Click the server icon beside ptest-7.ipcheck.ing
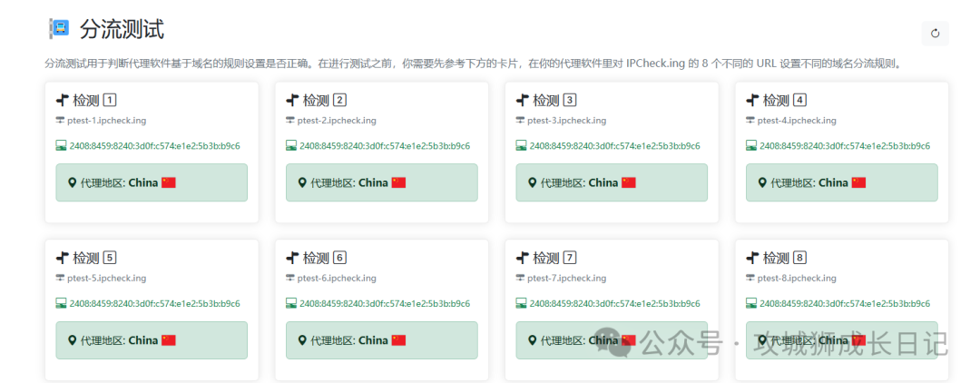This screenshot has width=980, height=383. tap(520, 278)
